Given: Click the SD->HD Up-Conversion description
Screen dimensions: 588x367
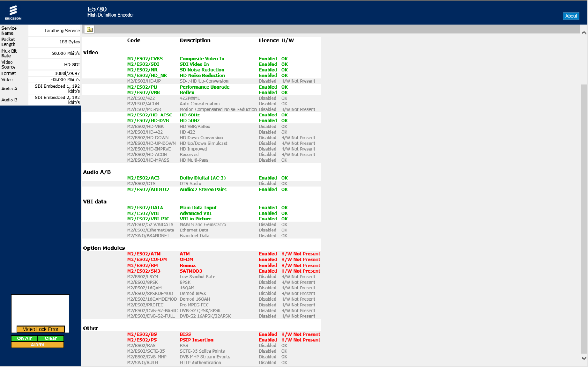Looking at the screenshot, I should tap(204, 81).
